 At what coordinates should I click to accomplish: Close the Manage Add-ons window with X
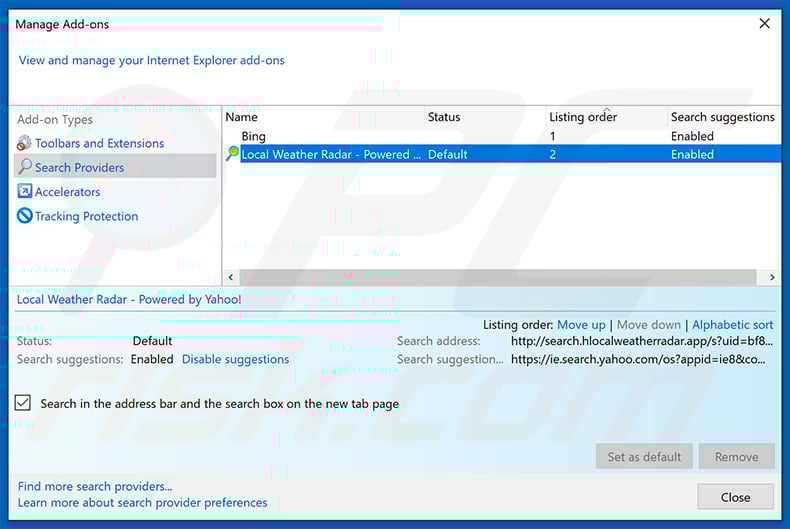pos(764,23)
